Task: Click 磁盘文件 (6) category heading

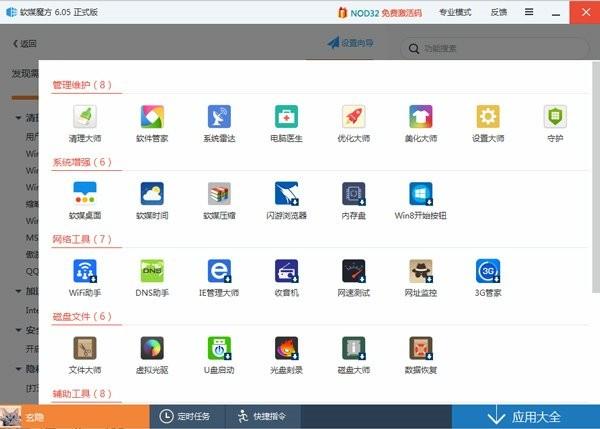Action: click(82, 316)
